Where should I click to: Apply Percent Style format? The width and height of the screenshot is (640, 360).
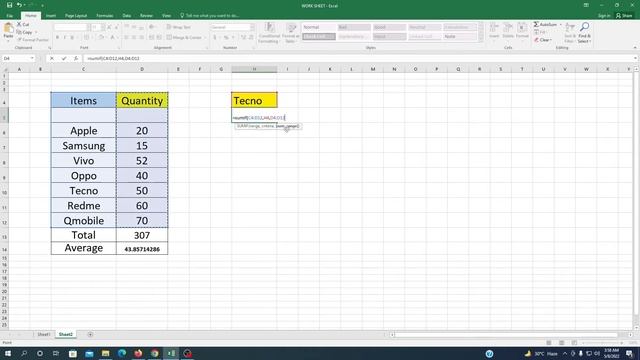tap(226, 38)
